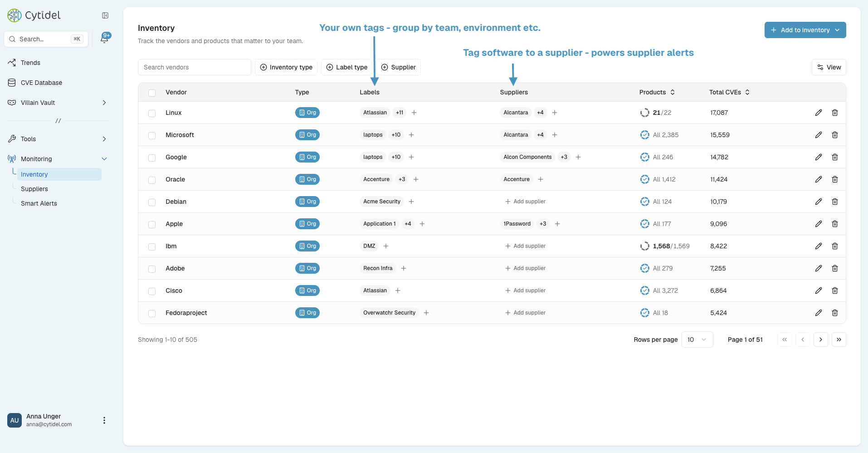Add a label to Linux row
Screen dimensions: 868x453
(x=414, y=113)
